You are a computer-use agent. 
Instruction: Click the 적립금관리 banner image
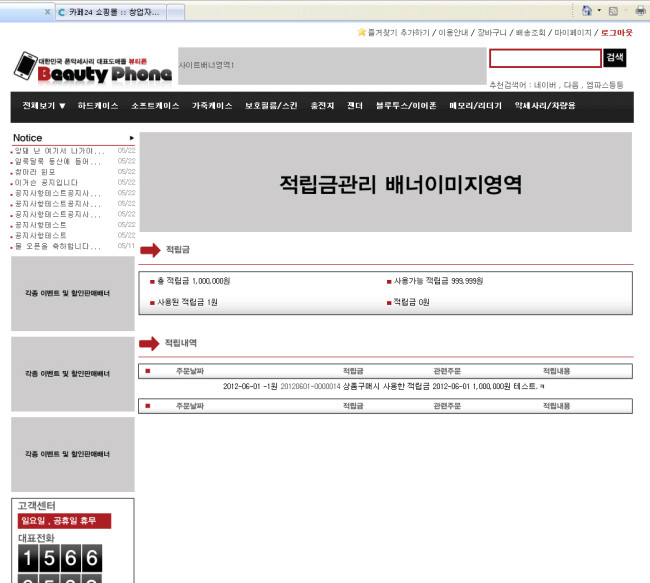pos(385,184)
